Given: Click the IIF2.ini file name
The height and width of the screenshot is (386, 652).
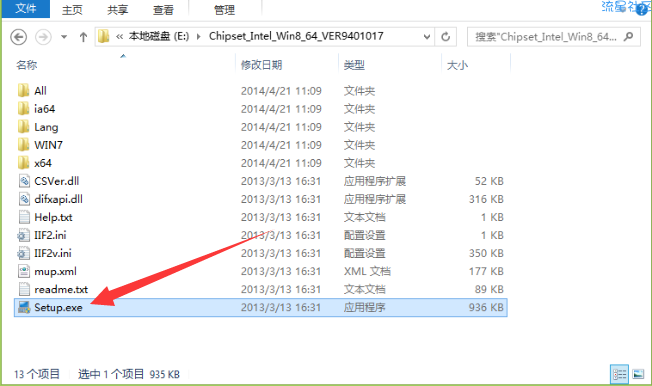Looking at the screenshot, I should pos(50,235).
